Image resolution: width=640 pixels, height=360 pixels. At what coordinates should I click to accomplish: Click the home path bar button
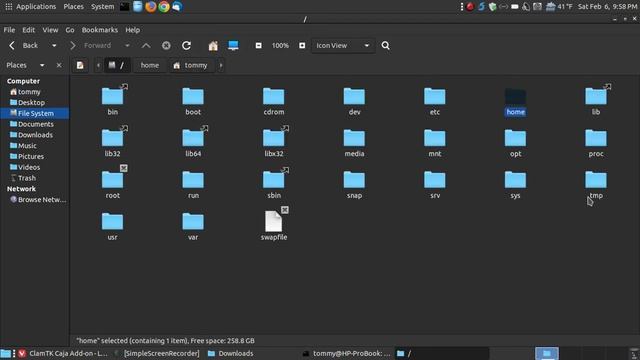(x=150, y=65)
